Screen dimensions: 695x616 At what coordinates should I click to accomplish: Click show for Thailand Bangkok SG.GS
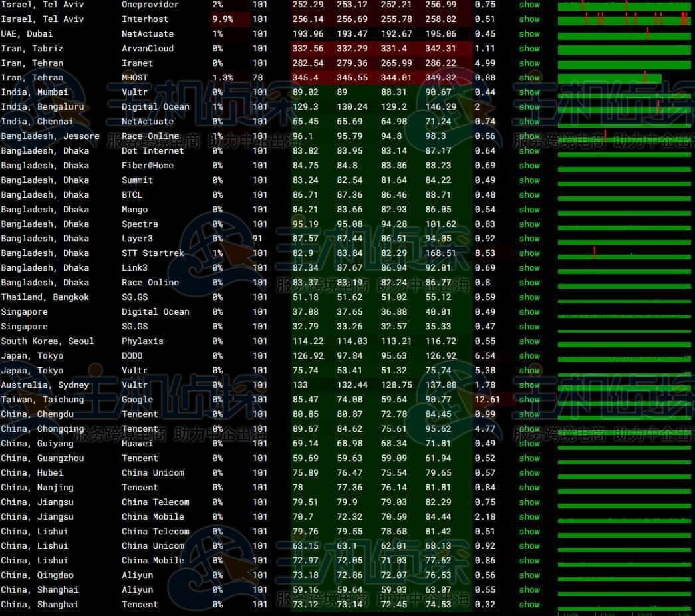click(529, 297)
